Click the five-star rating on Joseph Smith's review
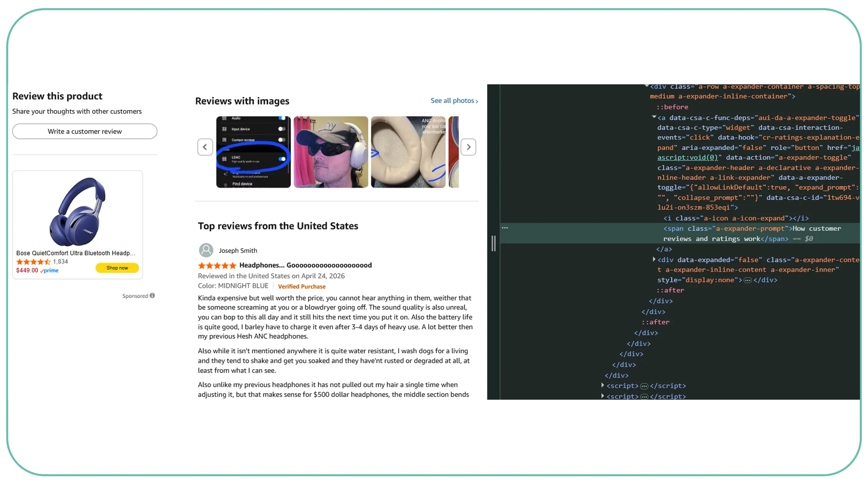Image resolution: width=868 pixels, height=484 pixels. coord(217,266)
